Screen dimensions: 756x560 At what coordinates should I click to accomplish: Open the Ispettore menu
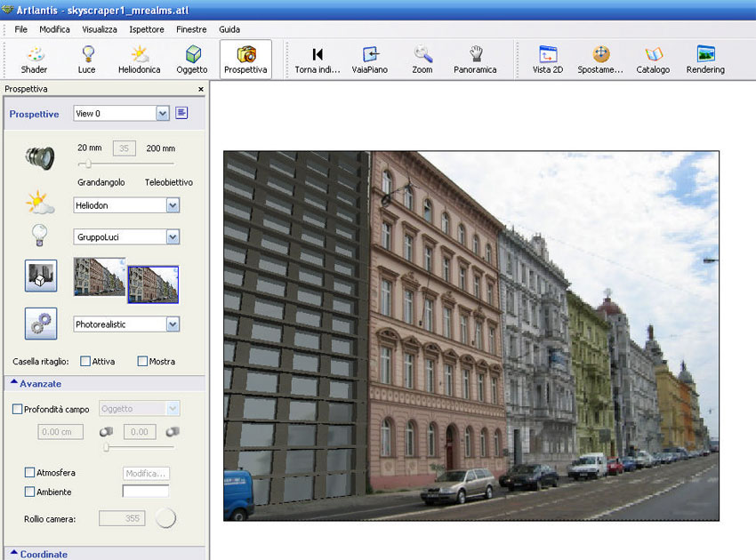(146, 29)
